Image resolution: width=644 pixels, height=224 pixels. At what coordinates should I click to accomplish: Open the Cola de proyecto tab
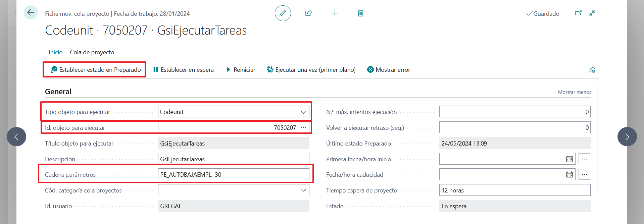92,52
